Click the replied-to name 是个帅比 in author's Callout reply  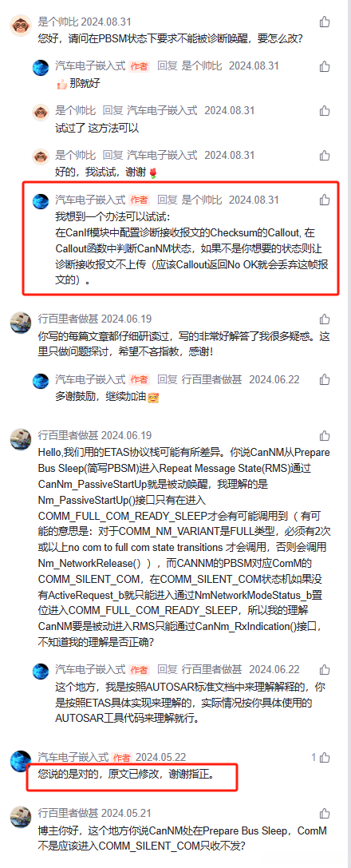coord(203,200)
